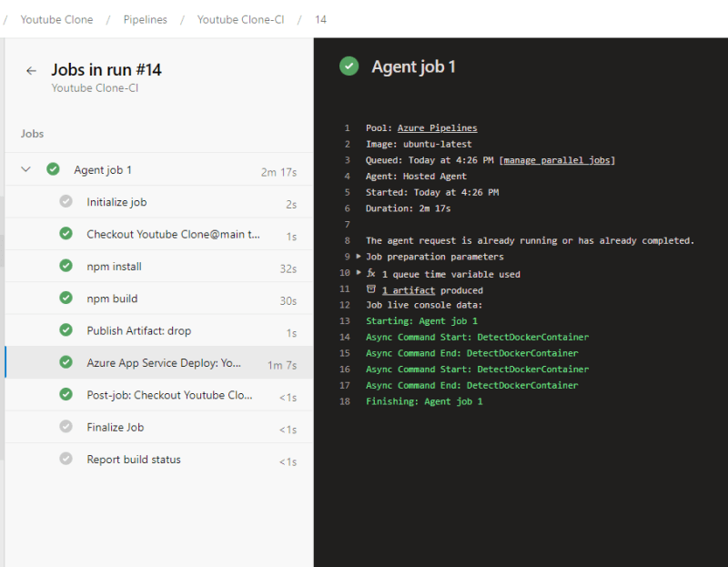Click the 30s duration for npm build

pos(288,301)
